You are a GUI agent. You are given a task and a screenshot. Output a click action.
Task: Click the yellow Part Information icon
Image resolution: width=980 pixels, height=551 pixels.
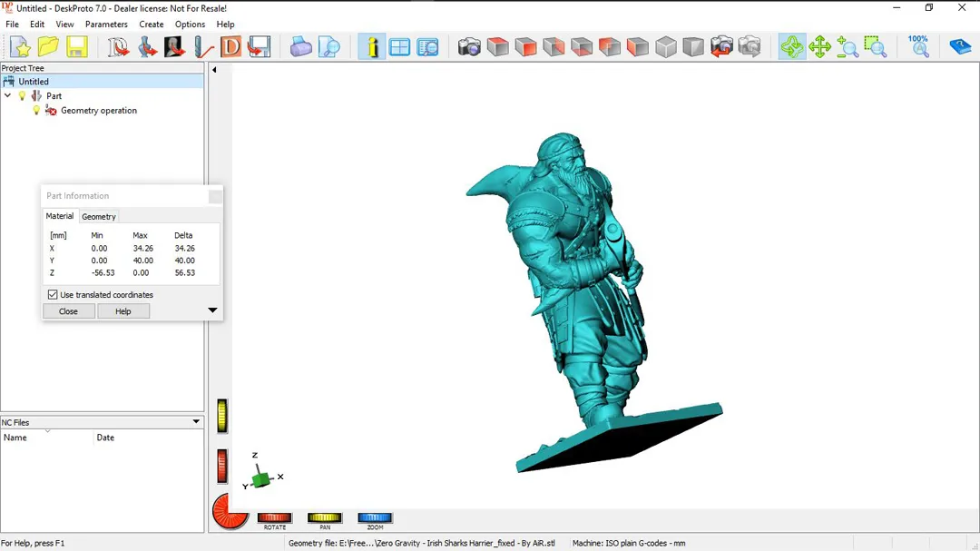372,47
